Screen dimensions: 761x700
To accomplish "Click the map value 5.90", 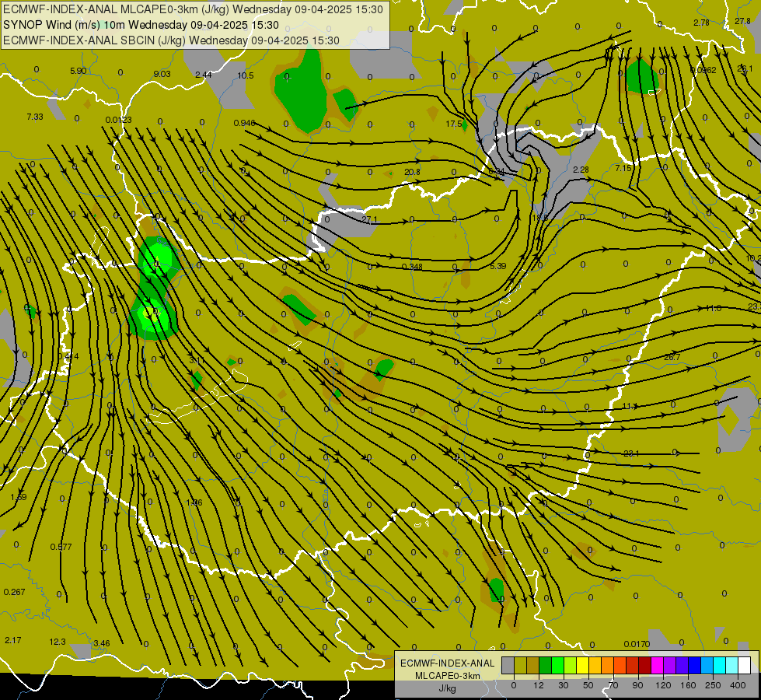I will pos(79,71).
